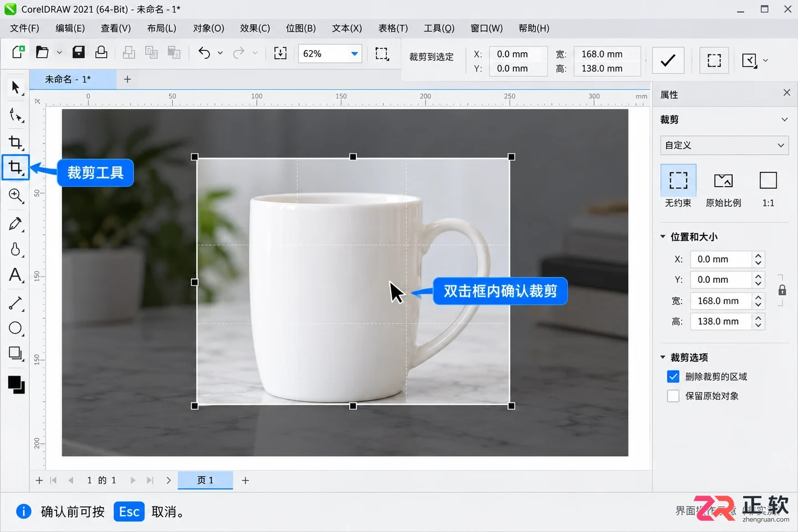Go to the first page arrow
Screen dimensions: 798x532
(x=54, y=480)
